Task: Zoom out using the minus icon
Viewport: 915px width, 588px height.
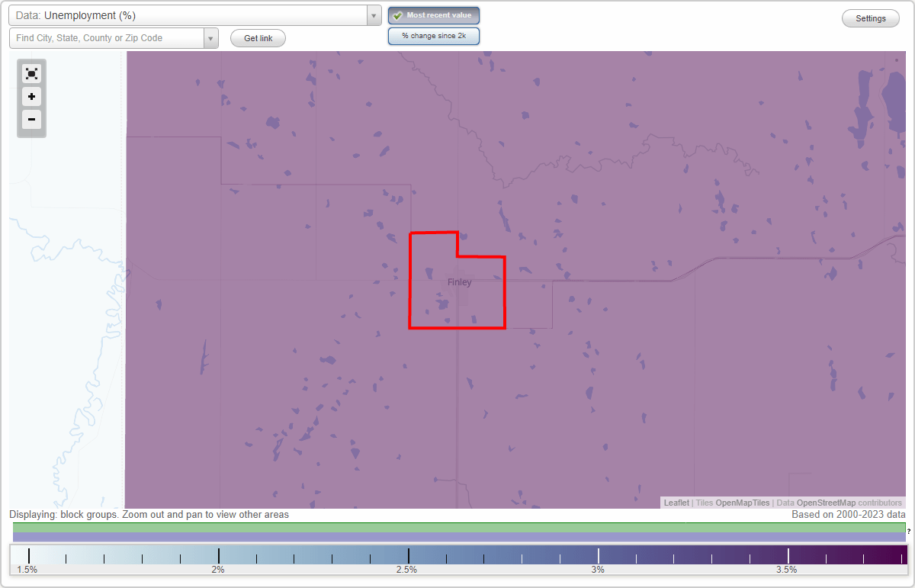Action: pyautogui.click(x=31, y=120)
